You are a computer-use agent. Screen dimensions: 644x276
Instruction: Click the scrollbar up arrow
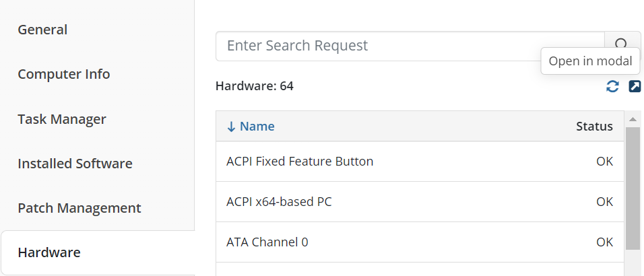click(633, 119)
